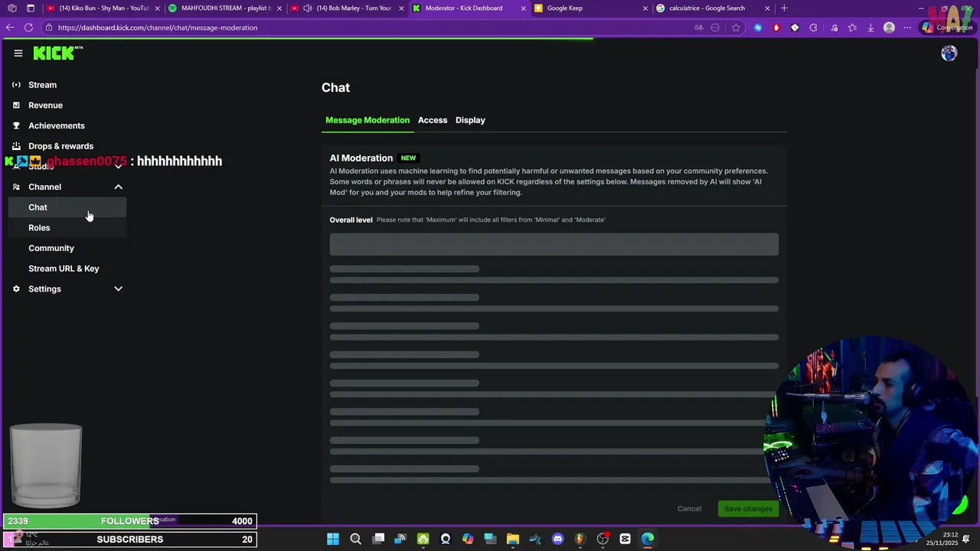The height and width of the screenshot is (551, 980).
Task: Expand the Settings section chevron
Action: coord(118,289)
